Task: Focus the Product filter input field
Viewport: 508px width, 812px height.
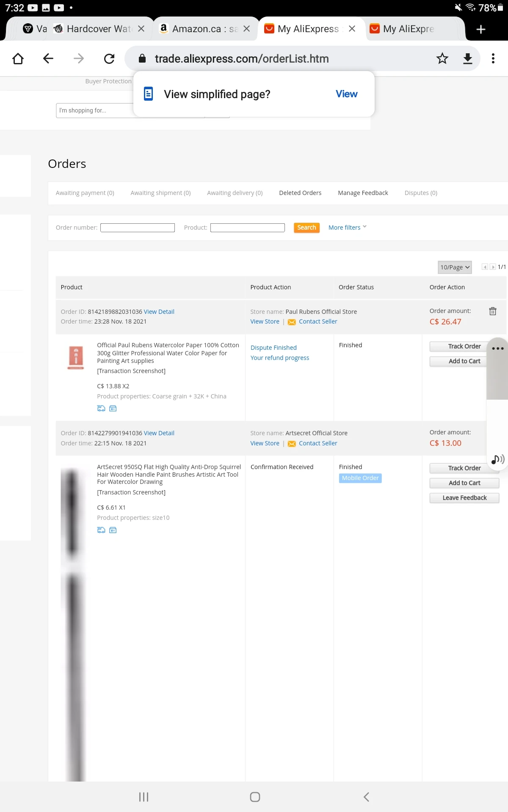Action: point(248,228)
